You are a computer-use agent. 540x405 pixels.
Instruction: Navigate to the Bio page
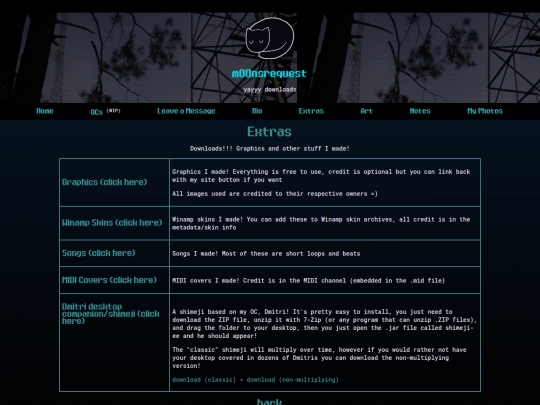click(257, 111)
